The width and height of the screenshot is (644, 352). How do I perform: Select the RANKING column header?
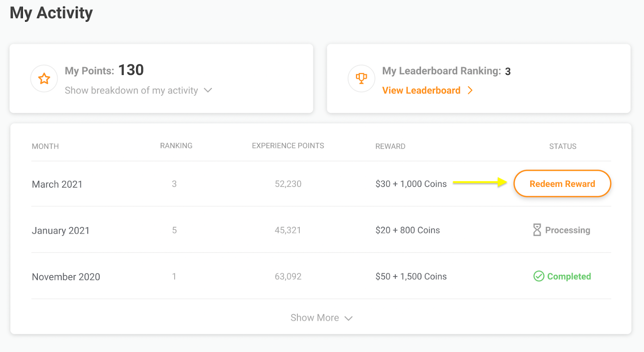click(x=176, y=146)
